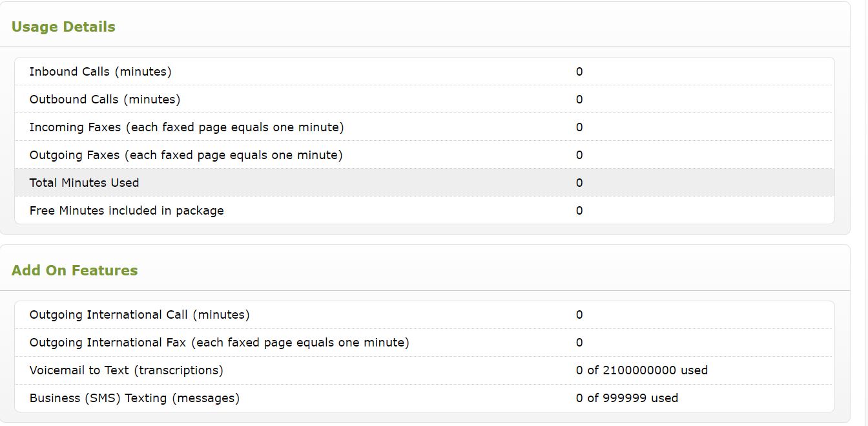Click the Add On Features heading
868x426 pixels.
(74, 270)
